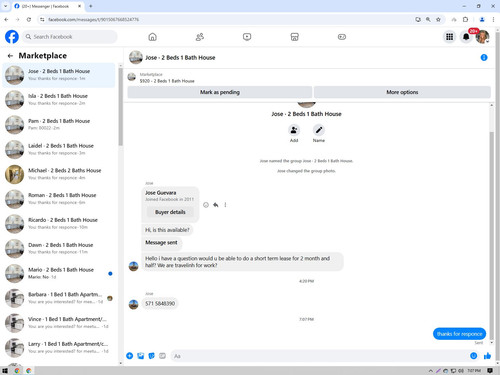Viewport: 500px width, 375px height.
Task: Open the Friends icon in top navigation
Action: [200, 37]
